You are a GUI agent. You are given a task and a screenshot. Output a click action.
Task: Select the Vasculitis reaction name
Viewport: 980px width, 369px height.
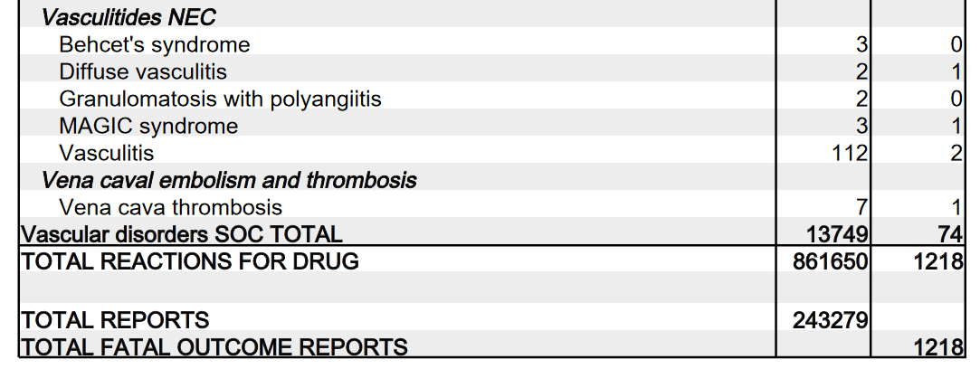coord(106,153)
